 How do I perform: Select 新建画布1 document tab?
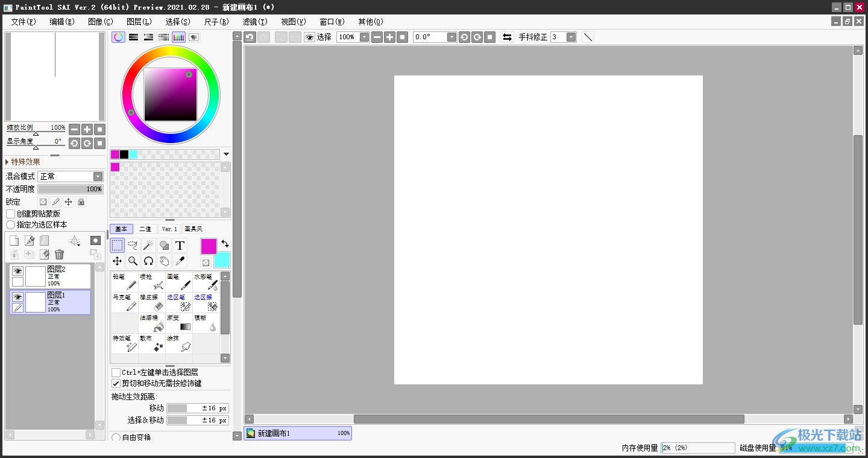pos(298,433)
